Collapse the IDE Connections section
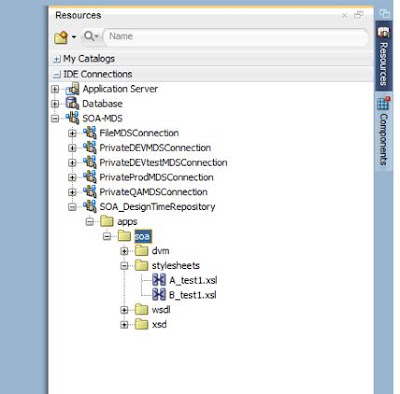 point(57,74)
